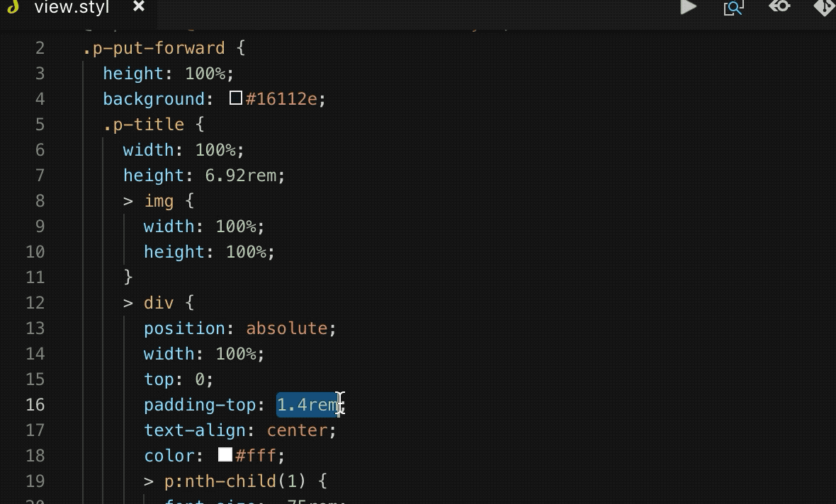Screen dimensions: 836x504
Task: Click the Stylus file icon in the tab
Action: coord(13,7)
